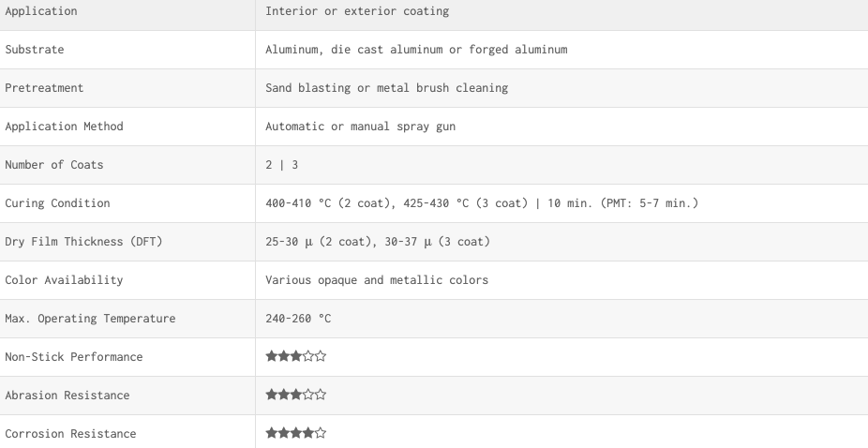The height and width of the screenshot is (448, 868).
Task: Click 'Various opaque and metallic colors' text
Action: [x=377, y=280]
